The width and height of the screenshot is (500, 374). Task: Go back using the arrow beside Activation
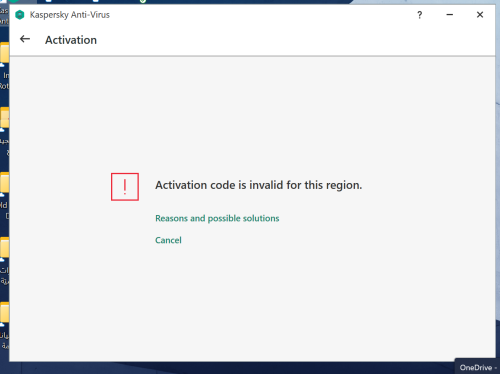pos(25,39)
